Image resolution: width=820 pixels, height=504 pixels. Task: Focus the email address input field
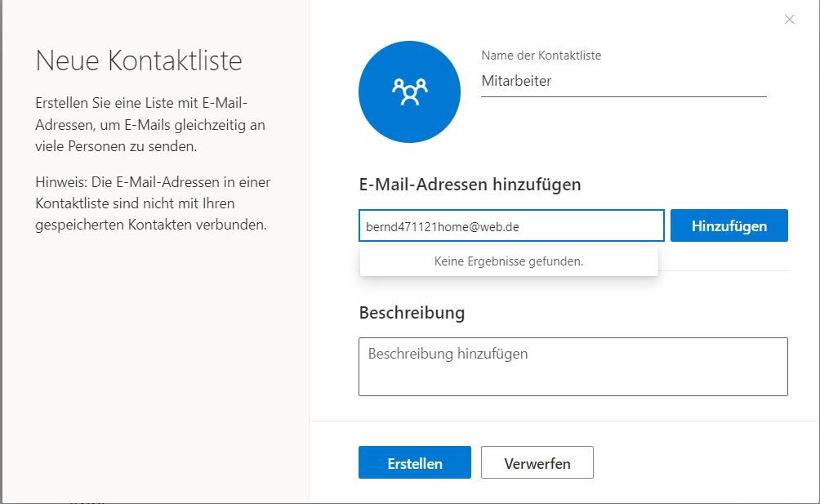click(510, 226)
